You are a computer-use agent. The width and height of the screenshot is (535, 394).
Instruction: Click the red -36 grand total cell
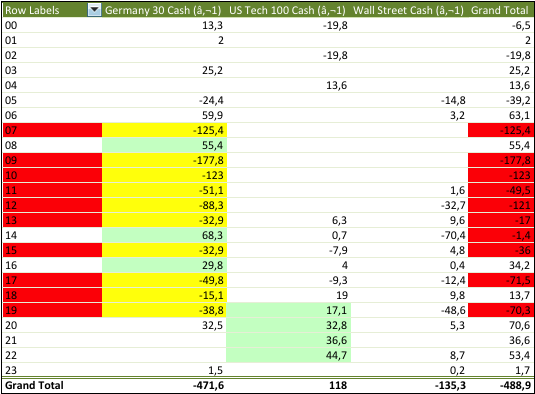(501, 250)
